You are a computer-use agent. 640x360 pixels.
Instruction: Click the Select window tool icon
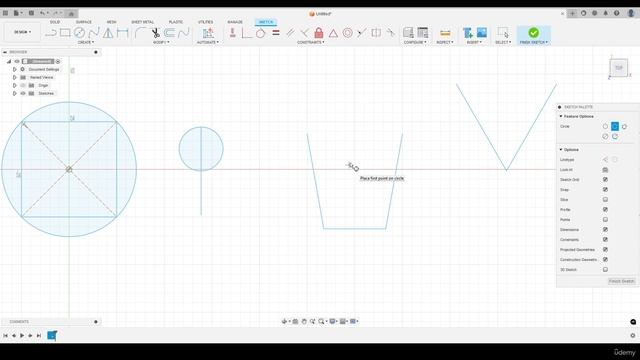click(x=503, y=33)
